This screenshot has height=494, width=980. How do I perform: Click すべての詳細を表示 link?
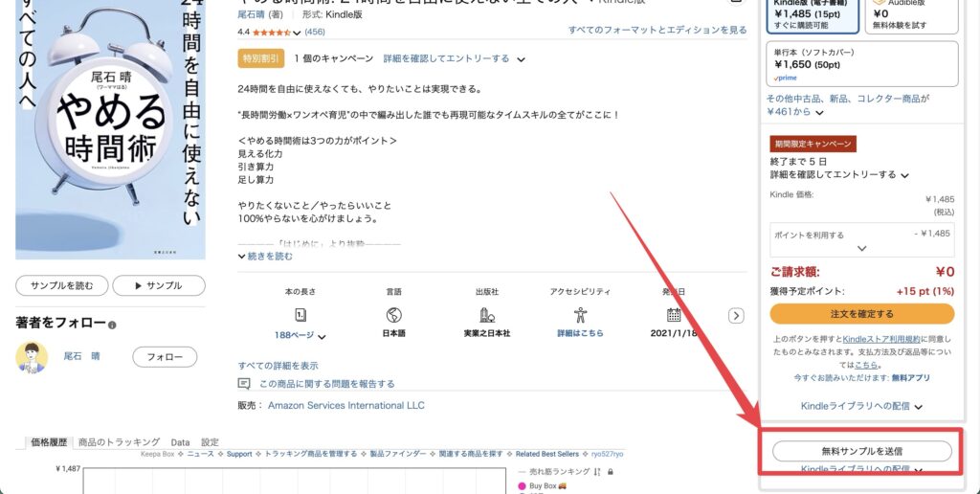278,366
